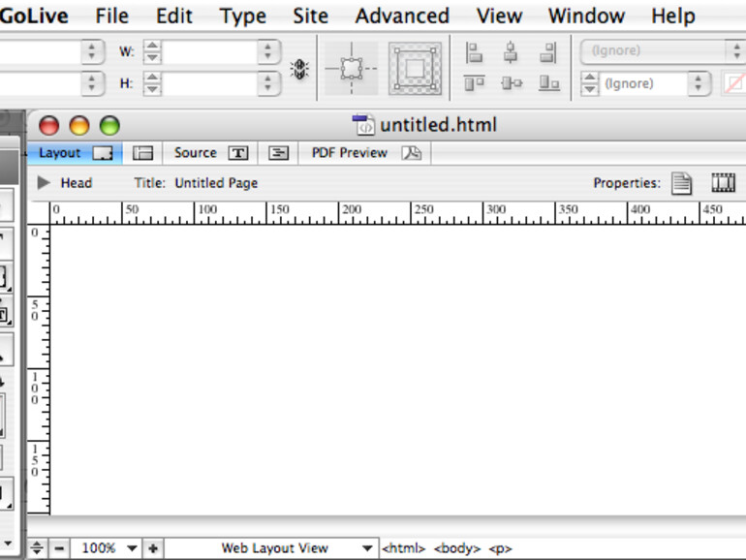This screenshot has width=746, height=560.
Task: Open the H height unit dropdown
Action: click(x=268, y=83)
